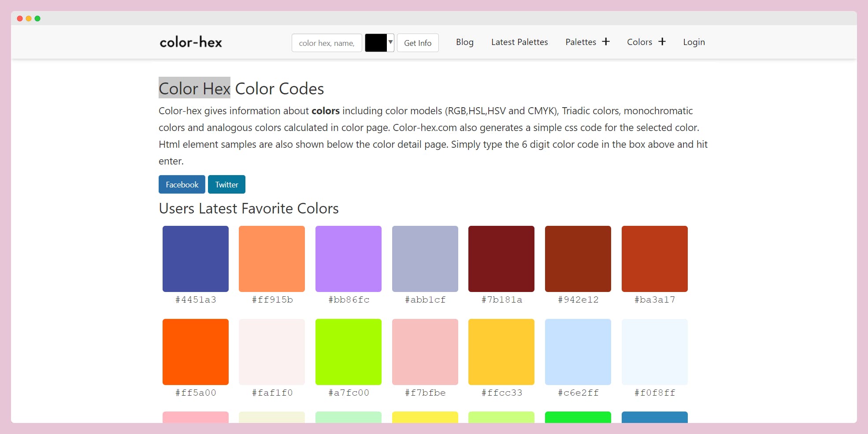The width and height of the screenshot is (868, 434).
Task: Click the yellow minimize window button
Action: click(x=29, y=19)
